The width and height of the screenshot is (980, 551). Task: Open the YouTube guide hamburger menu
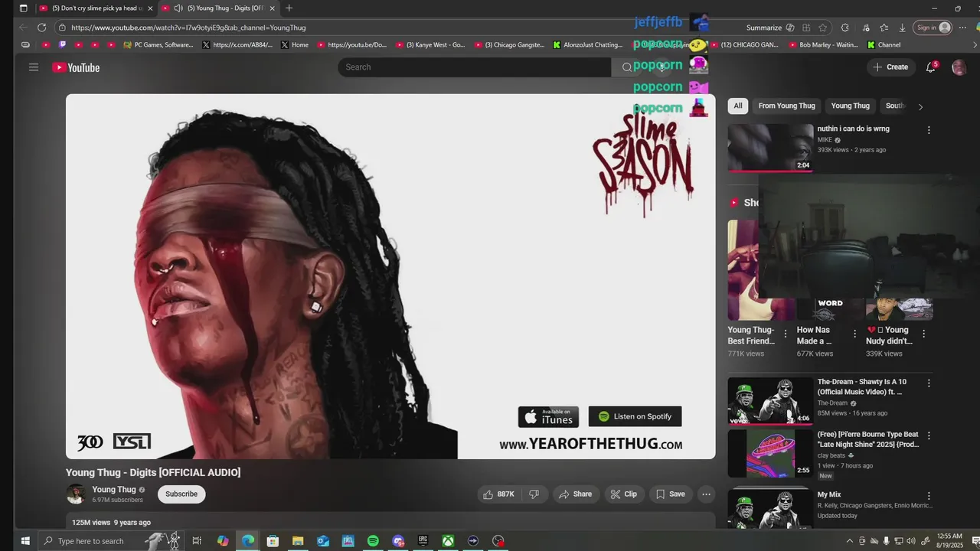coord(34,67)
